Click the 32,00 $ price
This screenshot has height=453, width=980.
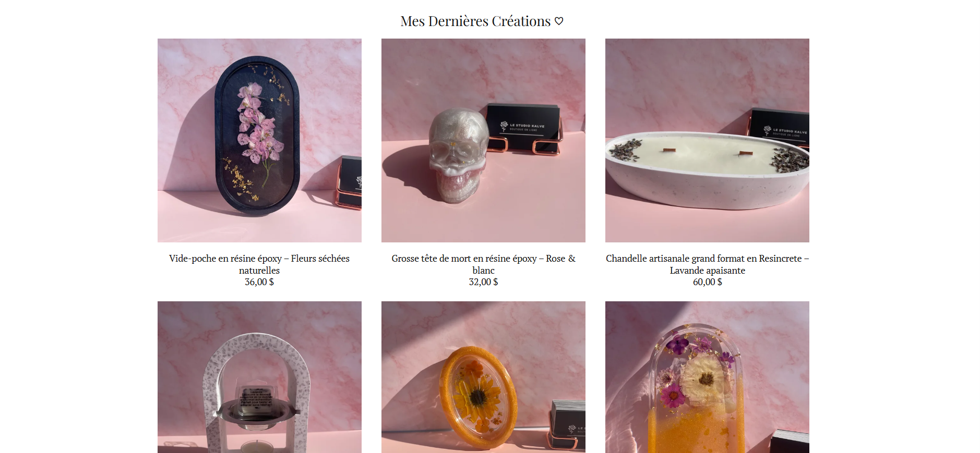pyautogui.click(x=483, y=282)
